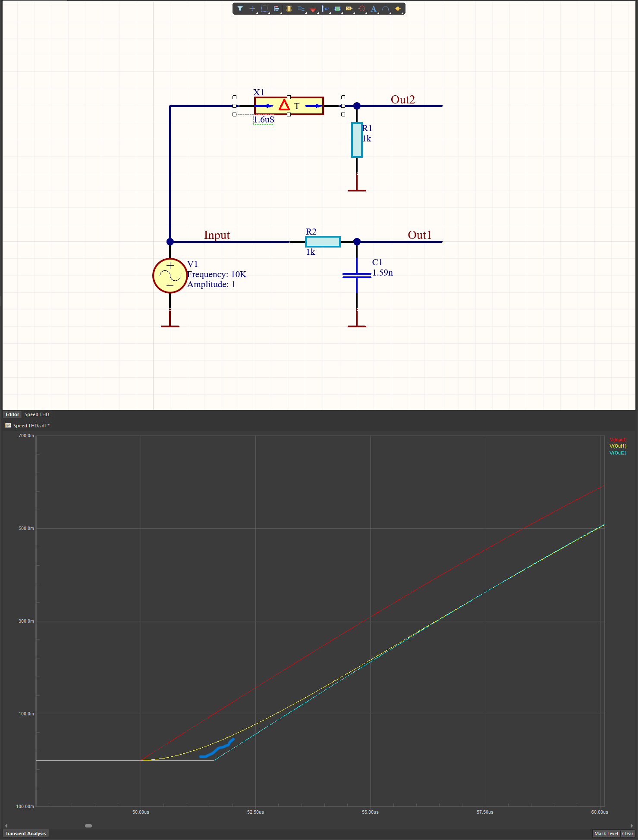Click the V1 designator label

click(x=192, y=264)
